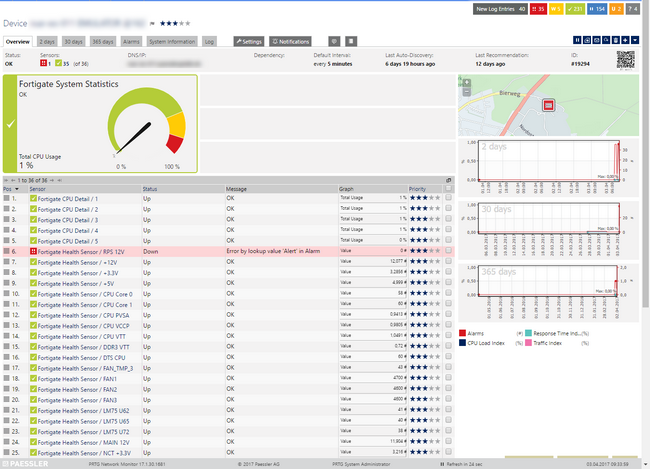Viewport: 650px width, 469px height.
Task: Click the trash delete device icon
Action: (616, 40)
